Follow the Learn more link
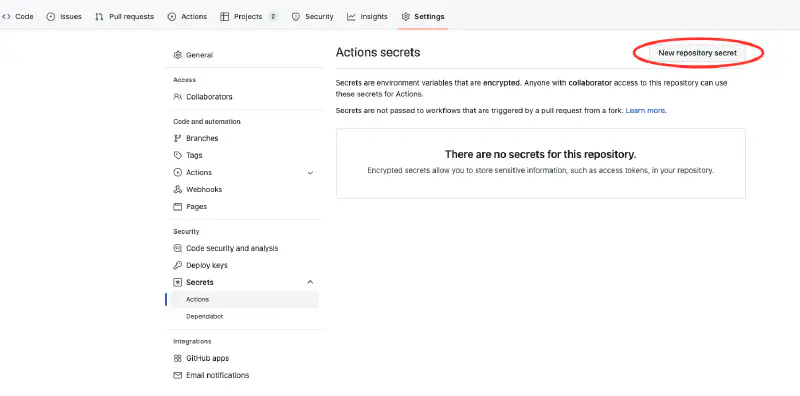 (645, 110)
